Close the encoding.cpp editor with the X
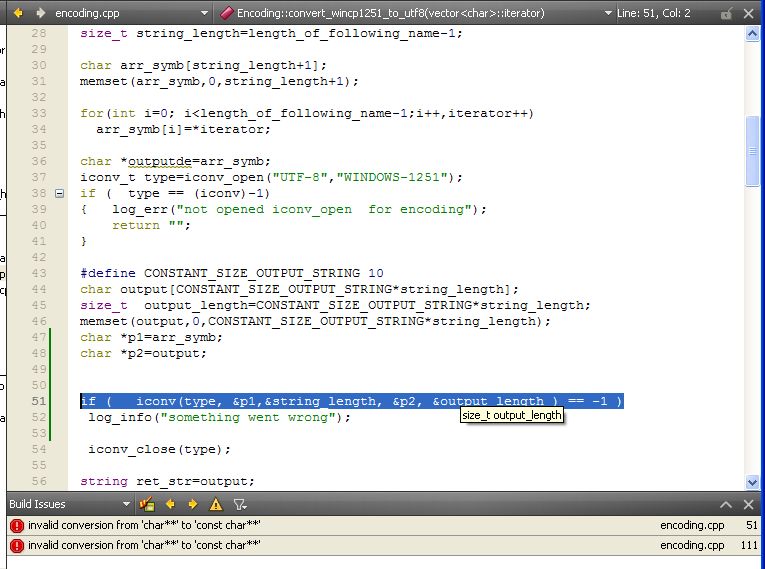This screenshot has width=765, height=569. click(x=748, y=13)
